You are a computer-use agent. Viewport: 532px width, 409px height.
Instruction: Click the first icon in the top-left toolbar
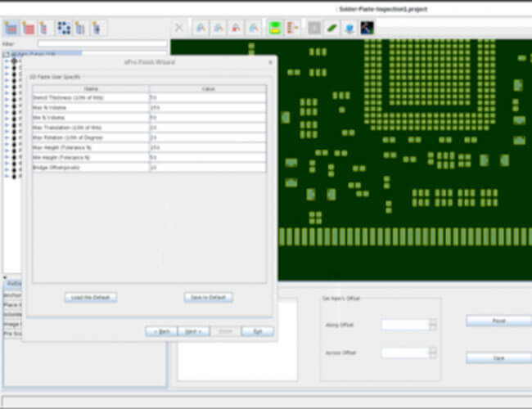pos(11,27)
